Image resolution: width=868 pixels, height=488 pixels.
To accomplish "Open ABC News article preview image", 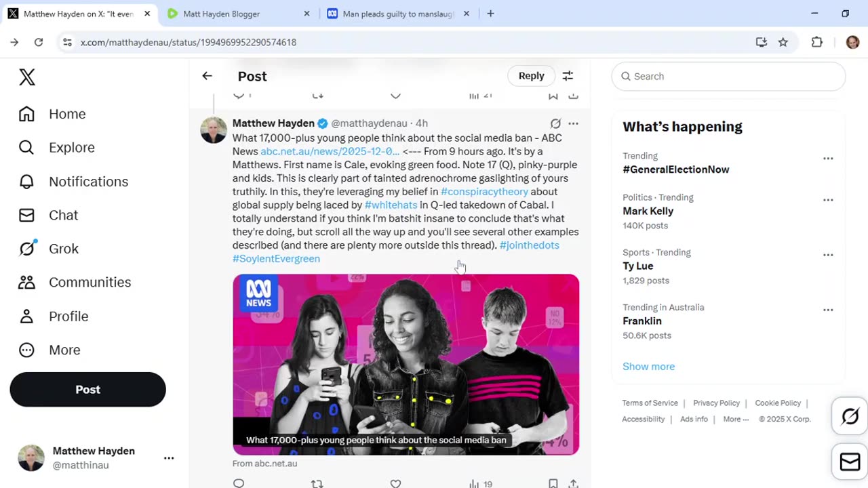I will click(406, 364).
